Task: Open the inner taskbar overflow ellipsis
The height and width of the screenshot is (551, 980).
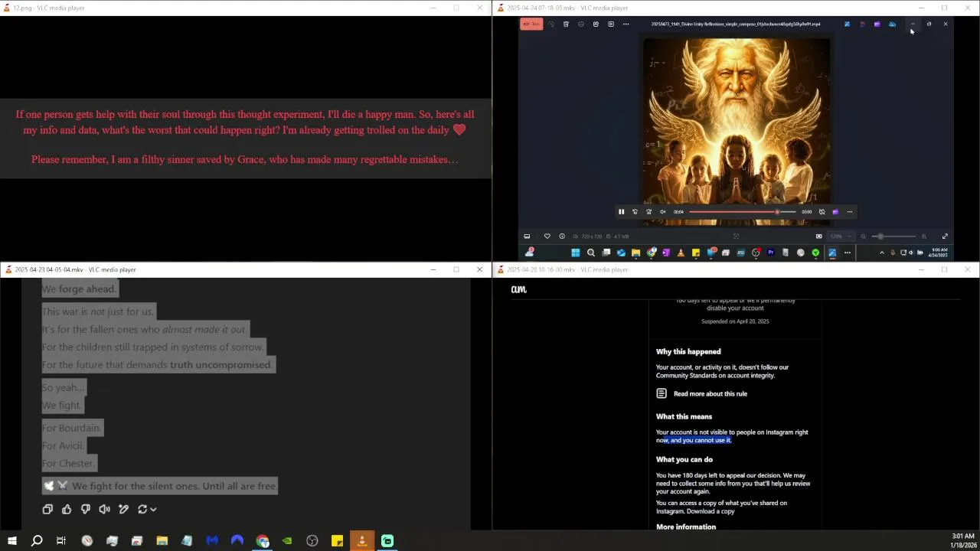Action: pyautogui.click(x=847, y=253)
